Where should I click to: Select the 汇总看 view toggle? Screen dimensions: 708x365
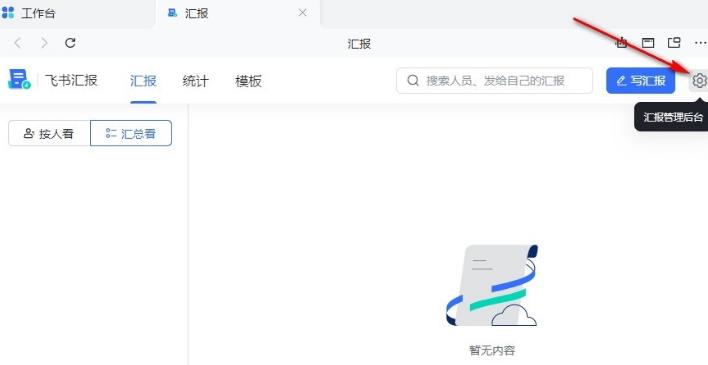pos(131,133)
